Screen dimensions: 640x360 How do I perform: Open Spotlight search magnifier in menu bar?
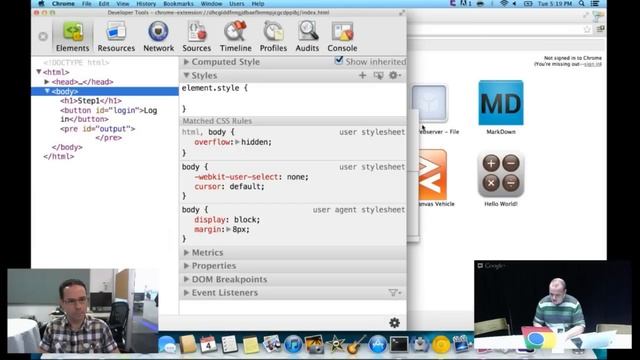[x=582, y=4]
